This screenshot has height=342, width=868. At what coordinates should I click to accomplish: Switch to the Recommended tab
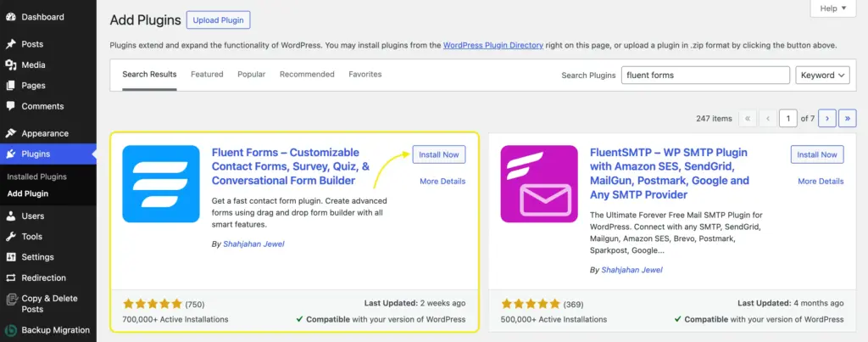307,75
